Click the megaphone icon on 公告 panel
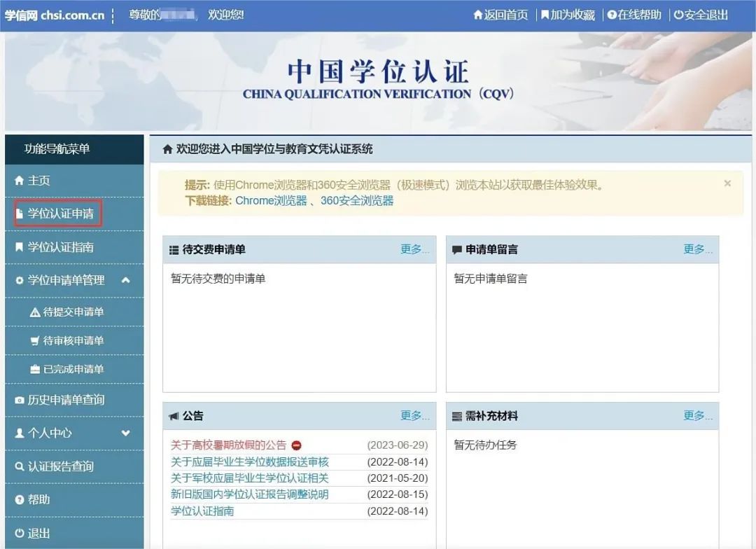Viewport: 756px width, 549px height. click(173, 415)
